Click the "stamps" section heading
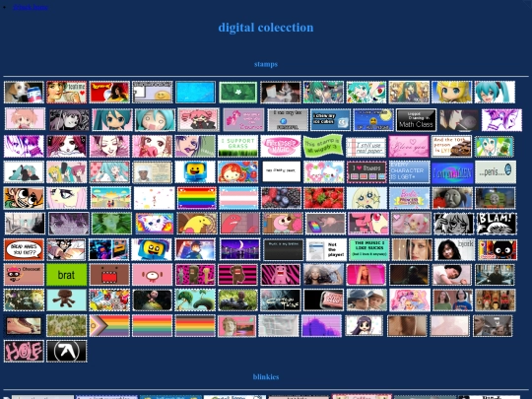Image resolution: width=532 pixels, height=399 pixels. 266,64
